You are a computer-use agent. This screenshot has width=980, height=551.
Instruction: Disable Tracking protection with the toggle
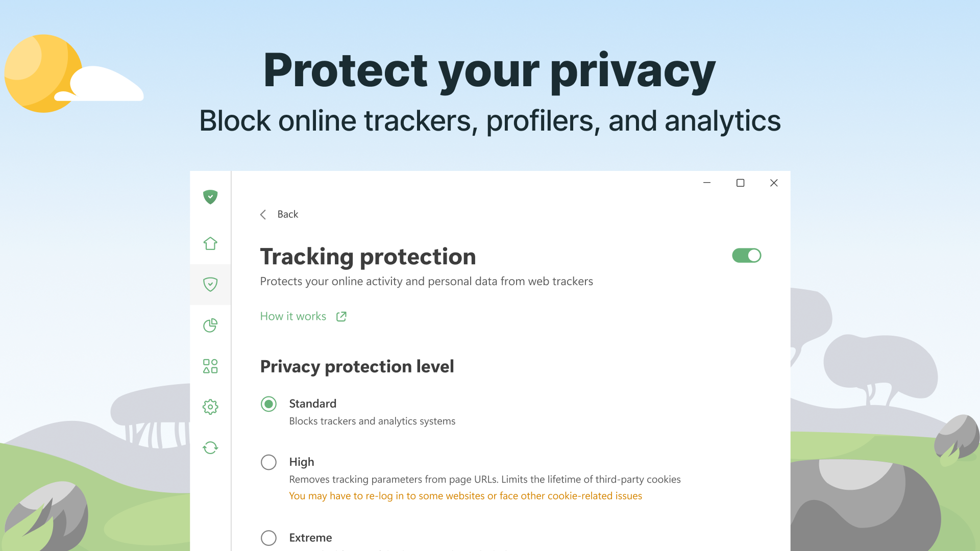pos(747,256)
